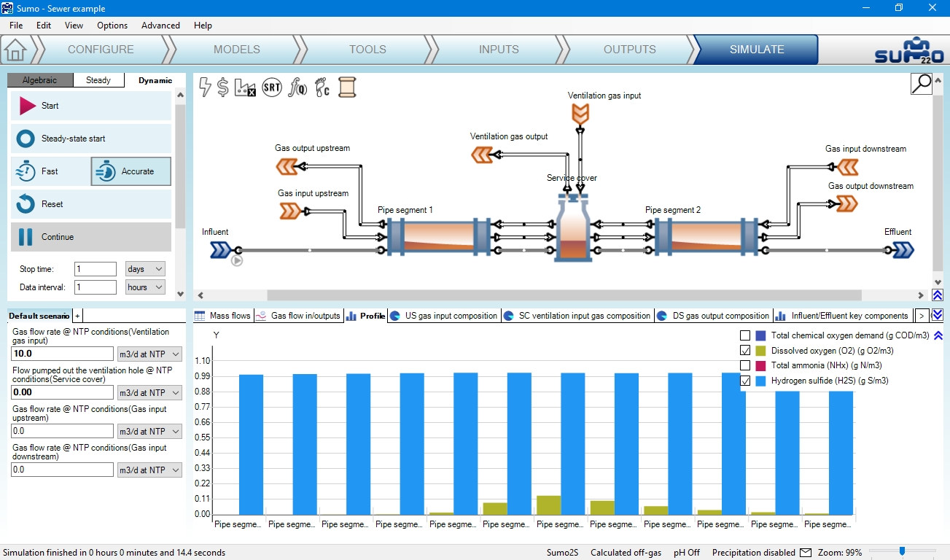This screenshot has height=560, width=950.
Task: Click the magnifier search icon in canvas
Action: coord(922,84)
